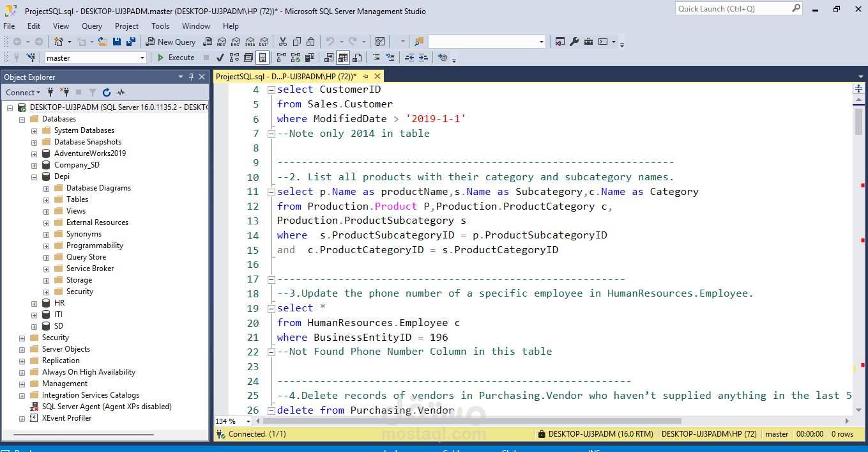
Task: Click Connect Object Explorer plug icon
Action: pos(50,92)
